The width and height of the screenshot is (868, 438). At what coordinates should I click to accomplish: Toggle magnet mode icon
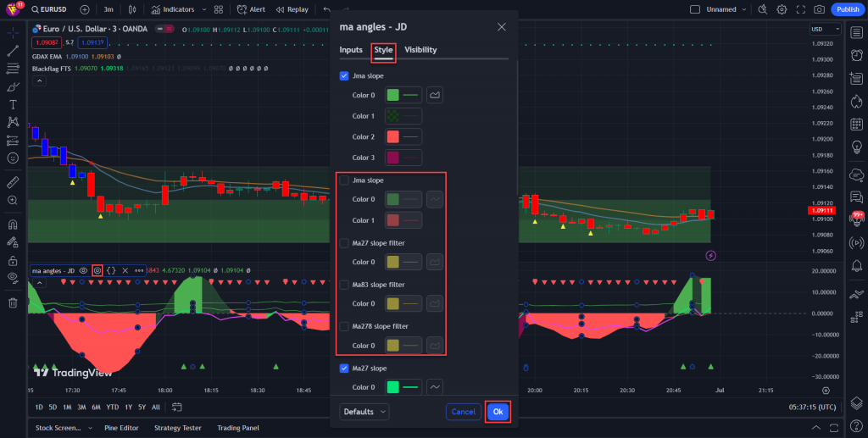click(13, 224)
